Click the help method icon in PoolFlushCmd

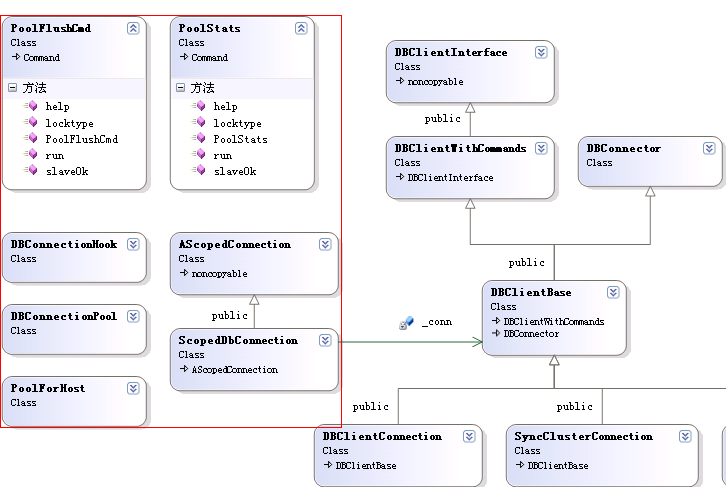[31, 106]
